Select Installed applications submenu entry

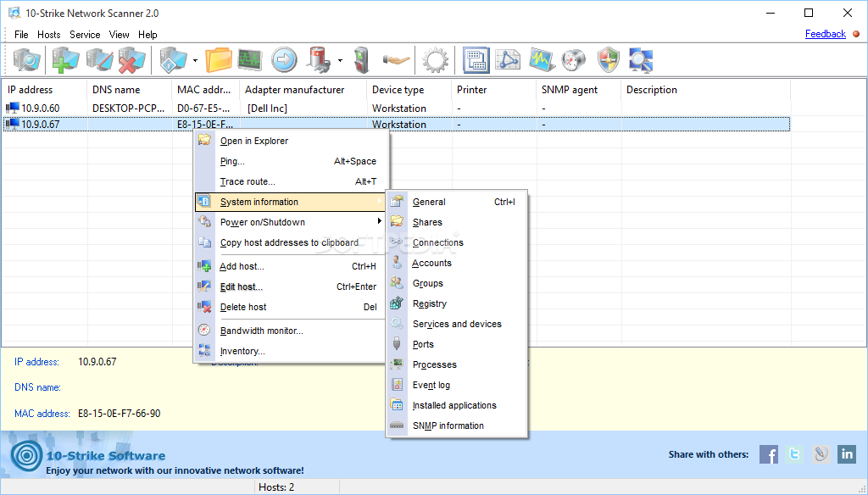456,405
